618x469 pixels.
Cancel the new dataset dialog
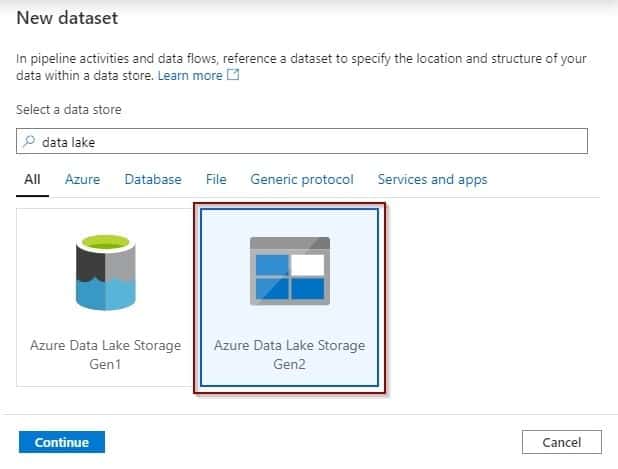(x=562, y=442)
